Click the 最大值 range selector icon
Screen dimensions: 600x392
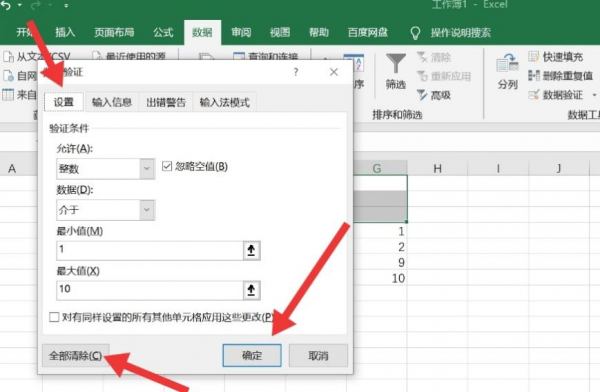tap(251, 291)
